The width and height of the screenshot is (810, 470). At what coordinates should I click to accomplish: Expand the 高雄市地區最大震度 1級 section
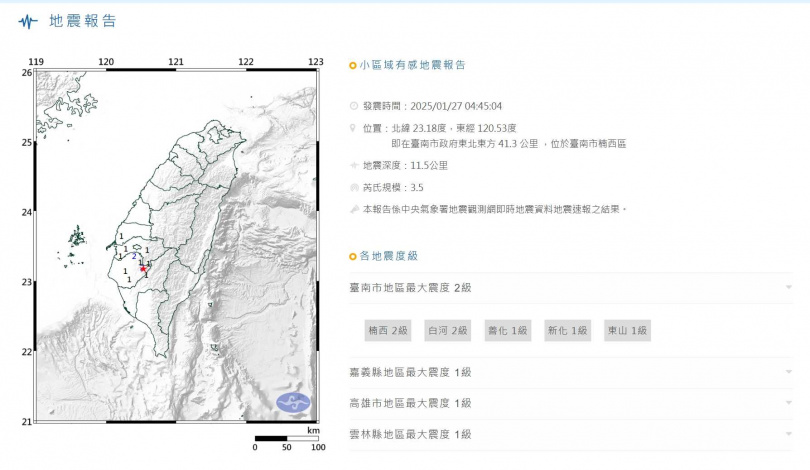click(571, 403)
